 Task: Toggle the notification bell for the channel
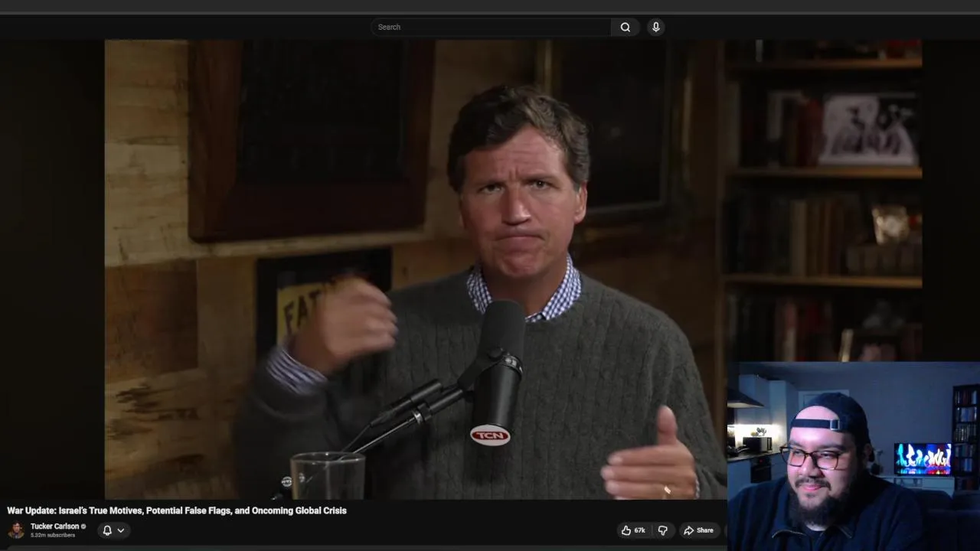pos(107,530)
